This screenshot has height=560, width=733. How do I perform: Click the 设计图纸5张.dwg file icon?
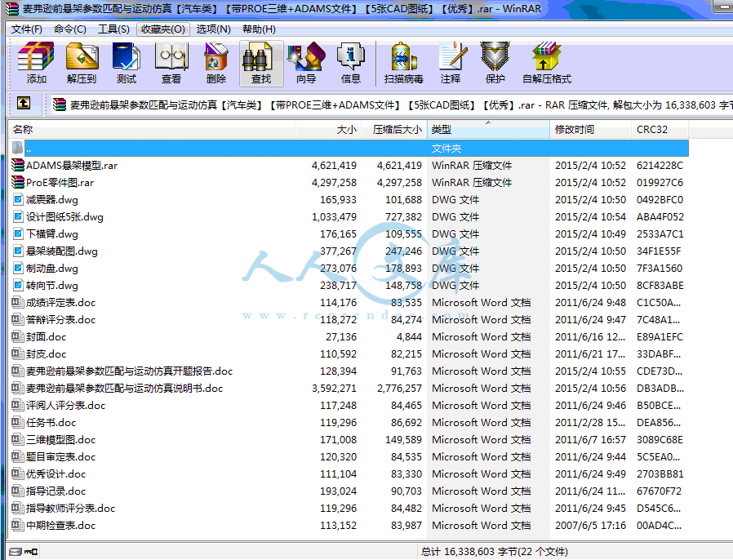click(18, 216)
